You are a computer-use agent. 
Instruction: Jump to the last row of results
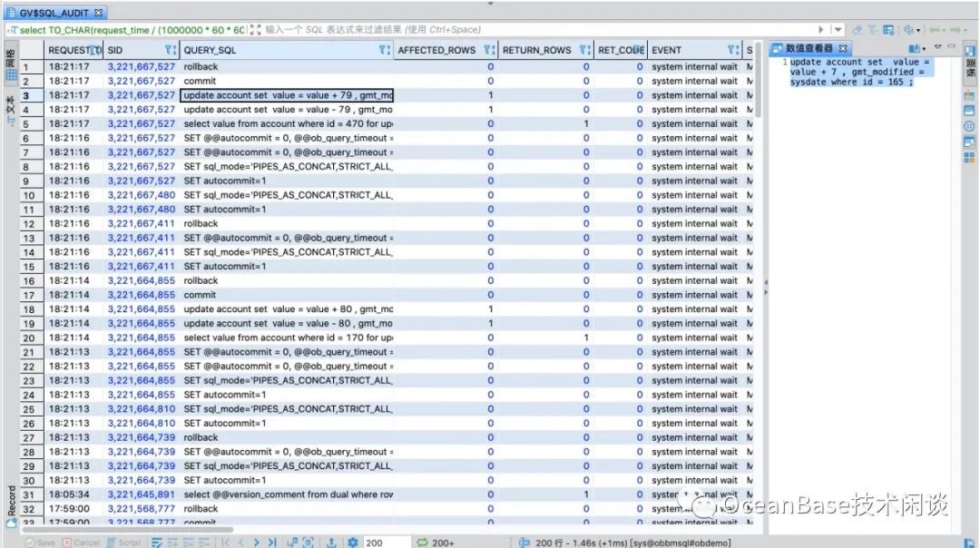270,543
